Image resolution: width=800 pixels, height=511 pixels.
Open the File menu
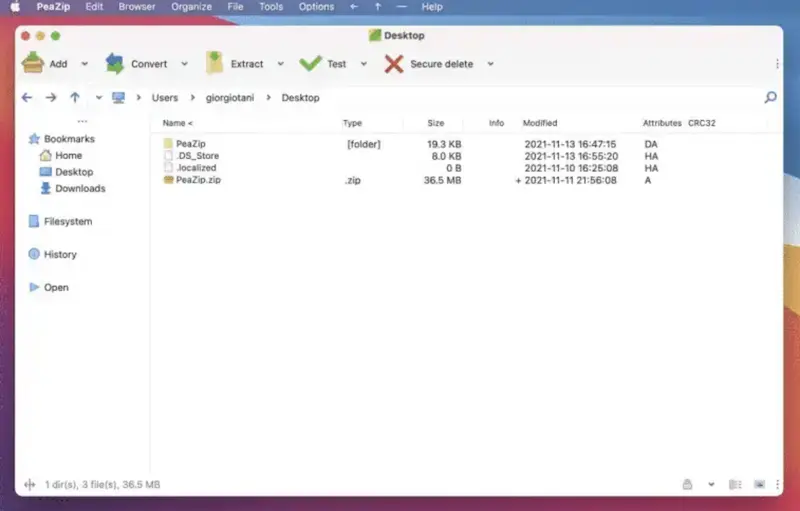235,7
